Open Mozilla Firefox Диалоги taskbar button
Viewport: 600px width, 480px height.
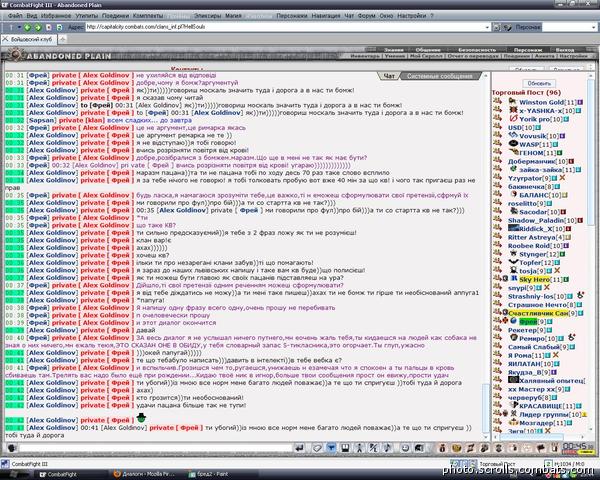click(146, 475)
